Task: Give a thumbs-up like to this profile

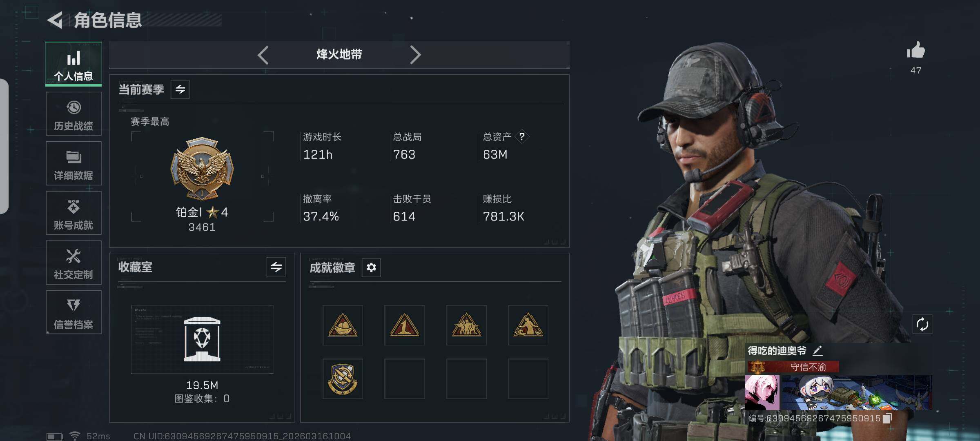Action: coord(916,51)
